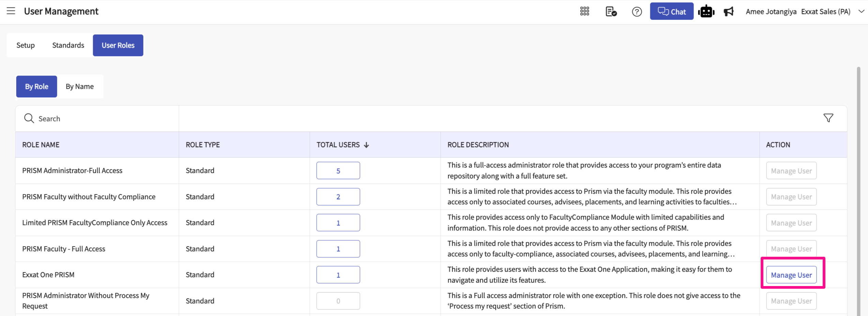Switch to By Name view
Image resolution: width=868 pixels, height=316 pixels.
point(80,86)
